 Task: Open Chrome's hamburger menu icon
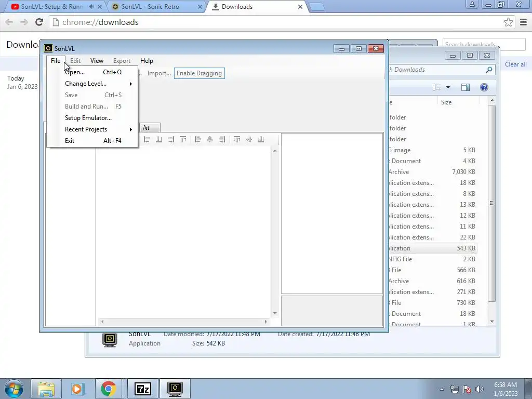click(523, 22)
